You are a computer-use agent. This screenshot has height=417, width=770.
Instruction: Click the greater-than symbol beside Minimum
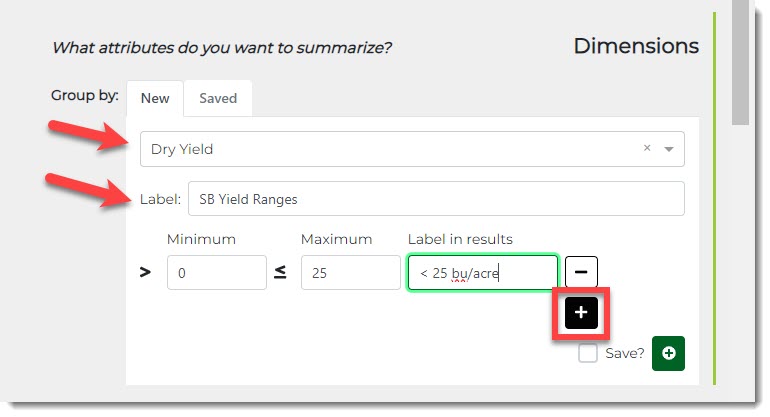point(145,272)
